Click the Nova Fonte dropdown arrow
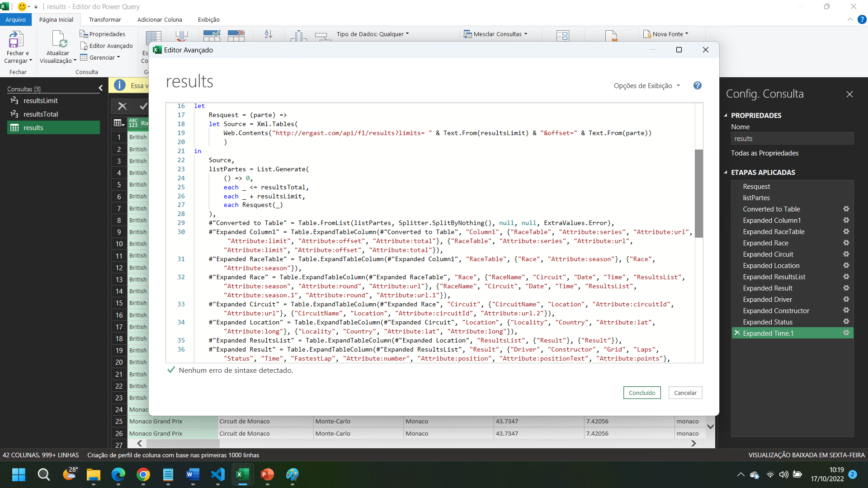 [x=689, y=34]
